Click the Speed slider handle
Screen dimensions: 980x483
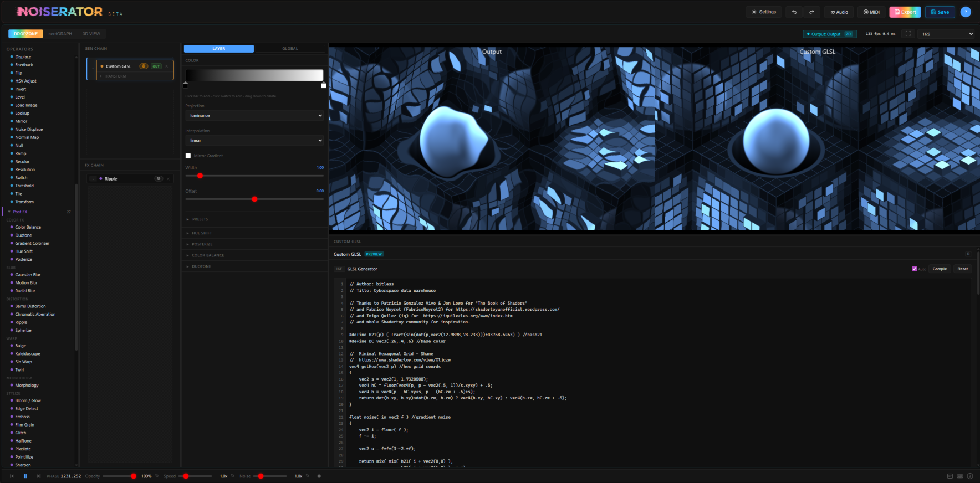pos(186,476)
